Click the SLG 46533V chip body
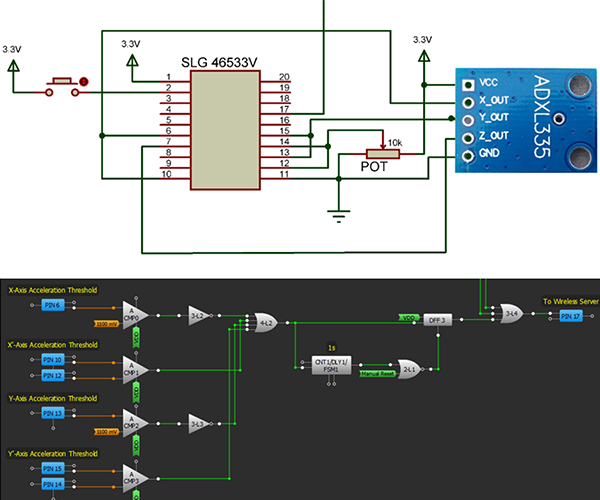 tap(225, 130)
